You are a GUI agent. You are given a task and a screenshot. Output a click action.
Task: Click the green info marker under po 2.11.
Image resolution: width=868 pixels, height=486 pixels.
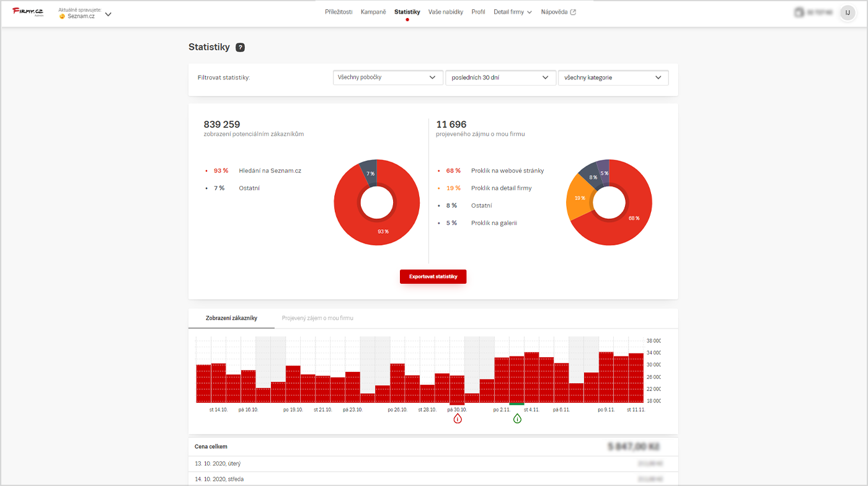(517, 419)
